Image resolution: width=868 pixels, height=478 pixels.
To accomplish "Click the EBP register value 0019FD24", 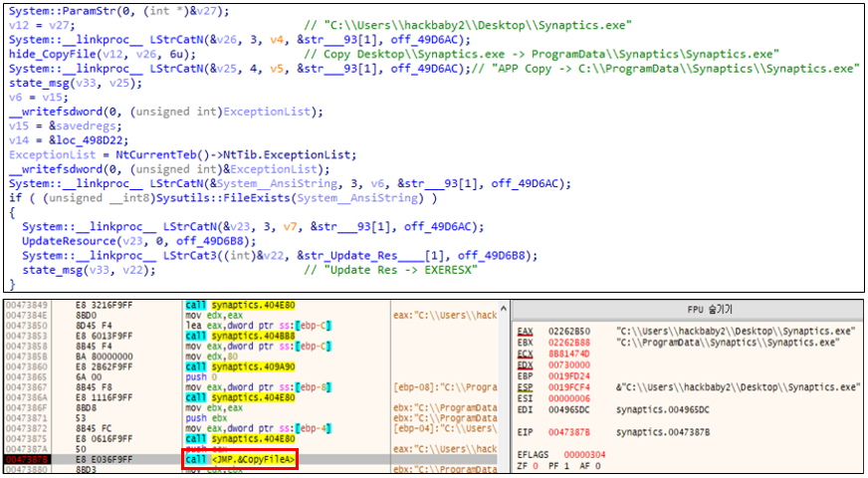I will pyautogui.click(x=569, y=376).
